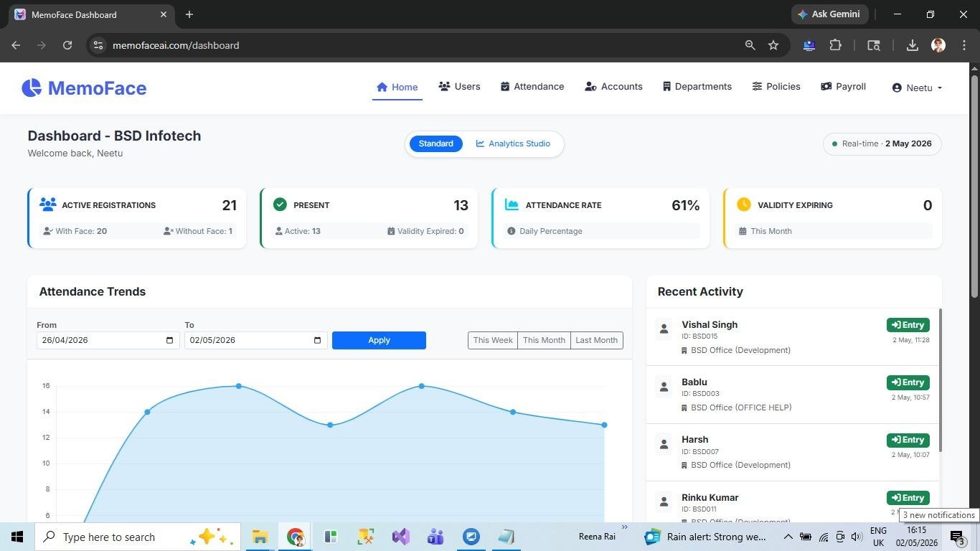Image resolution: width=980 pixels, height=551 pixels.
Task: Select the Last Month range button
Action: click(x=596, y=340)
